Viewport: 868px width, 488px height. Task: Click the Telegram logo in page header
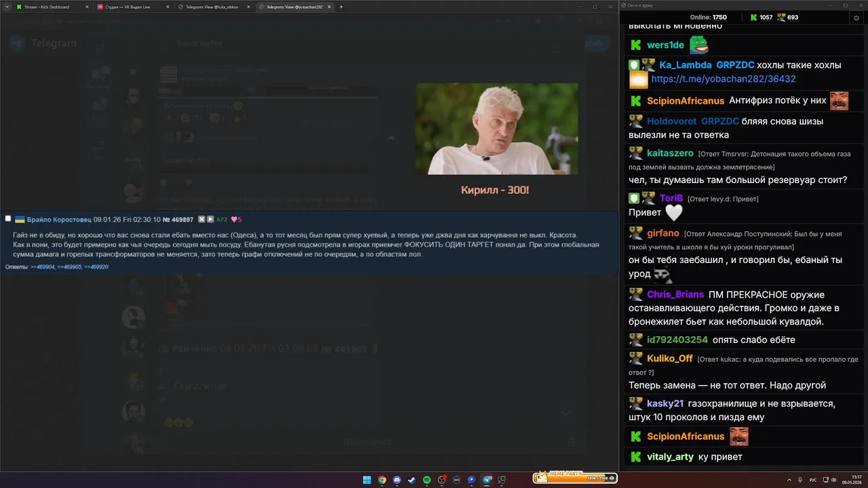point(18,43)
